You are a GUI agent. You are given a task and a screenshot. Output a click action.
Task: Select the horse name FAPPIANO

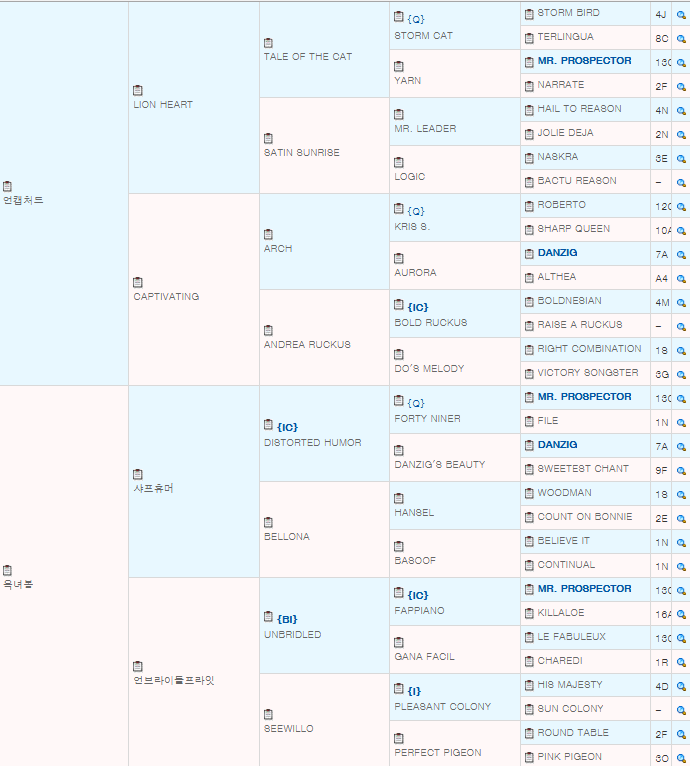pyautogui.click(x=419, y=611)
